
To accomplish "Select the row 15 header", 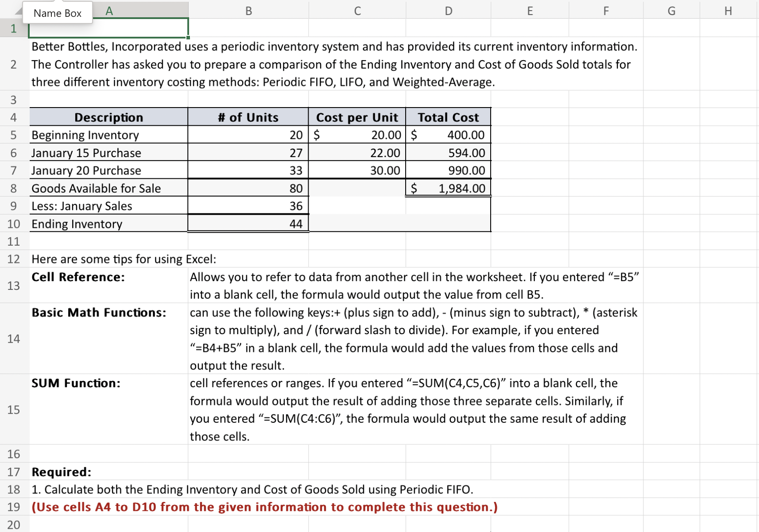I will pos(14,409).
